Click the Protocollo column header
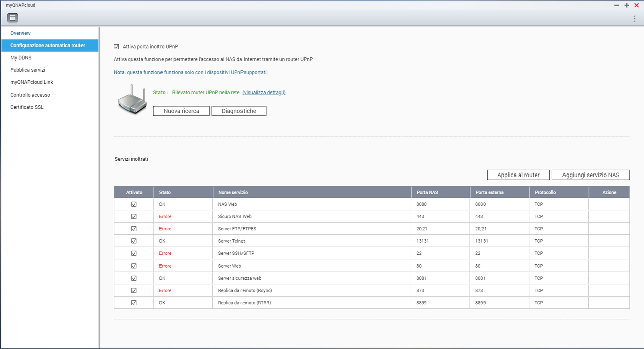The image size is (644, 349). 559,192
